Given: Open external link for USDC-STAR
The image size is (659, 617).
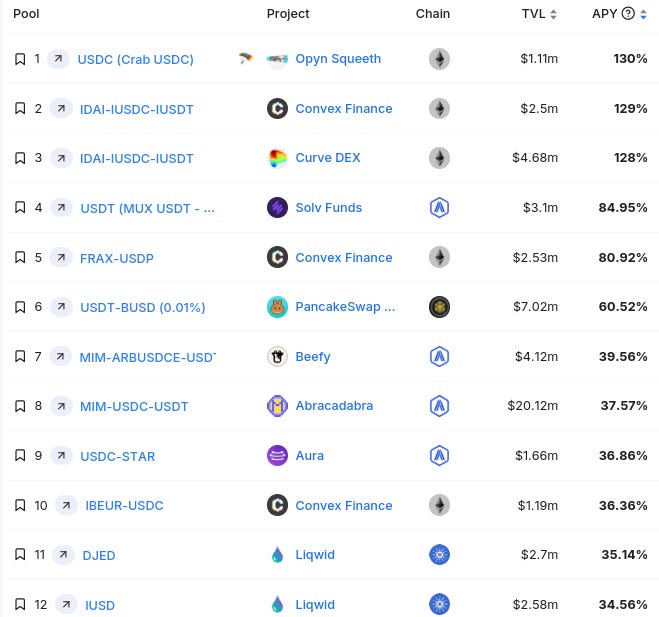Looking at the screenshot, I should pos(61,456).
